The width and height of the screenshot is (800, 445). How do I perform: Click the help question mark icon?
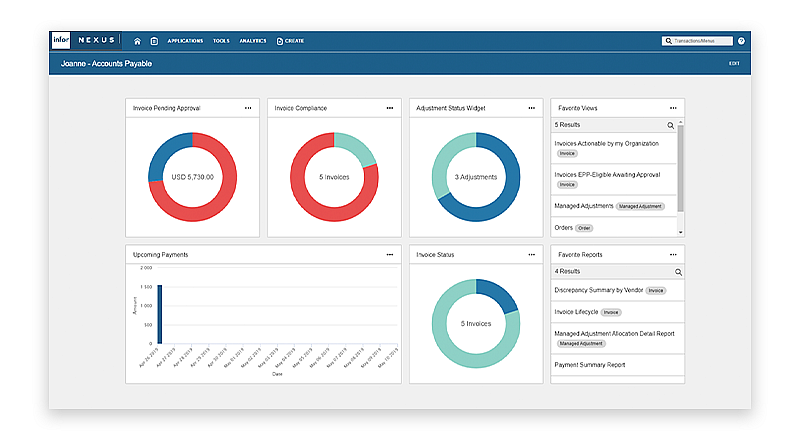pyautogui.click(x=741, y=41)
